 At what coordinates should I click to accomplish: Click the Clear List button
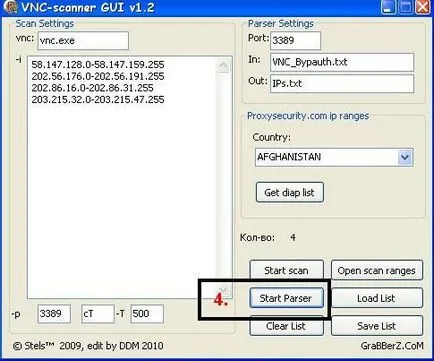click(x=286, y=326)
